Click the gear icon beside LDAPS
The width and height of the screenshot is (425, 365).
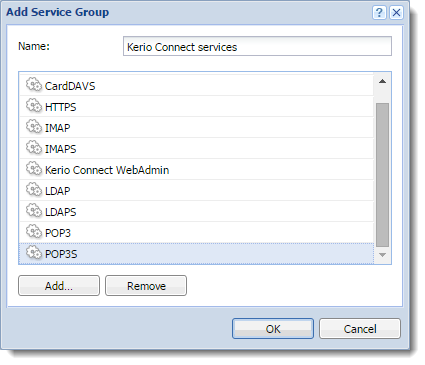click(34, 211)
